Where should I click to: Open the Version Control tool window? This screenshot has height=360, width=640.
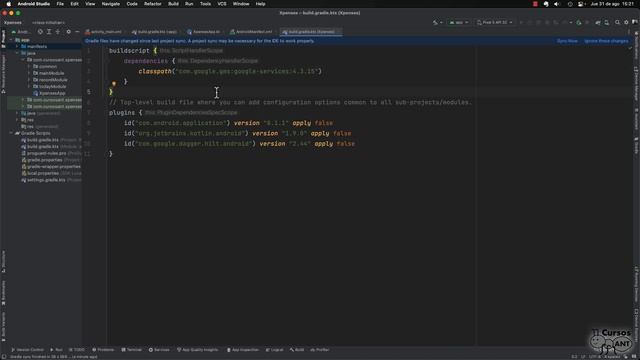(x=27, y=350)
